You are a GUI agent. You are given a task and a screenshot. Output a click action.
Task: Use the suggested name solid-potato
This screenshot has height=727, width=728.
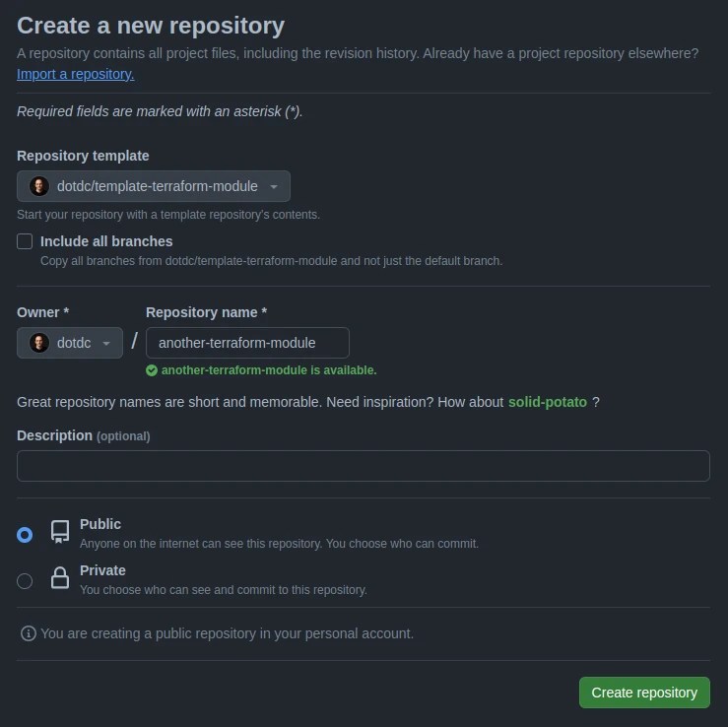click(x=547, y=402)
